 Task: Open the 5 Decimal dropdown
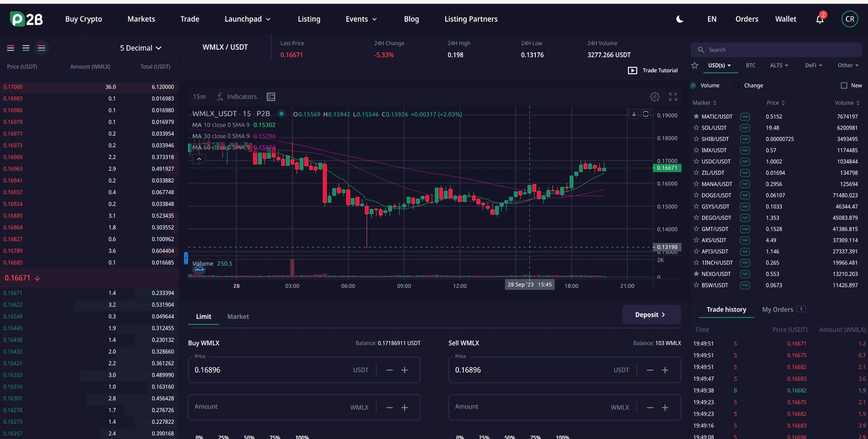point(141,48)
